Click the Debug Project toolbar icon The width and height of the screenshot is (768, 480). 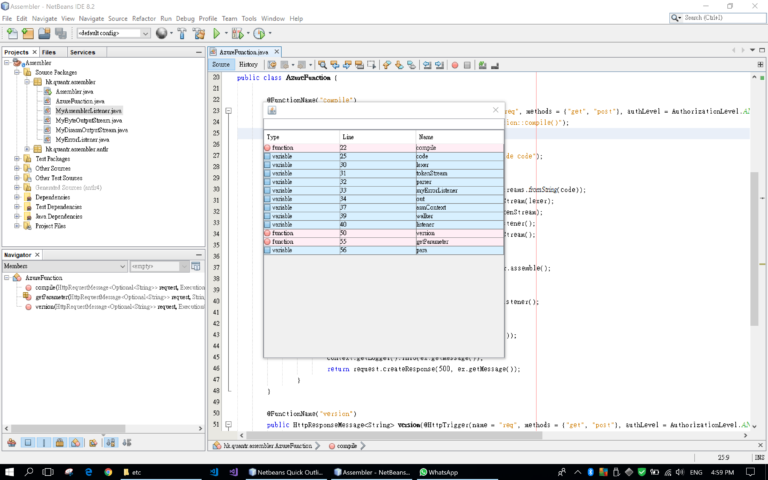click(238, 33)
